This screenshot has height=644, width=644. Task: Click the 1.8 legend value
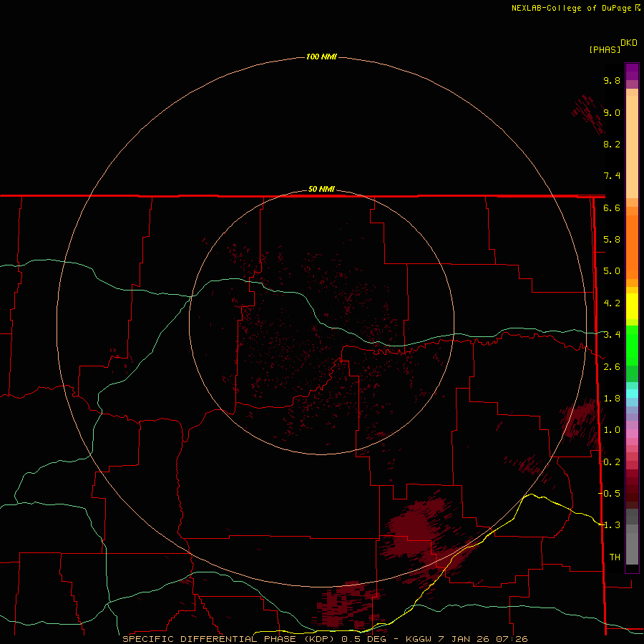tap(612, 399)
